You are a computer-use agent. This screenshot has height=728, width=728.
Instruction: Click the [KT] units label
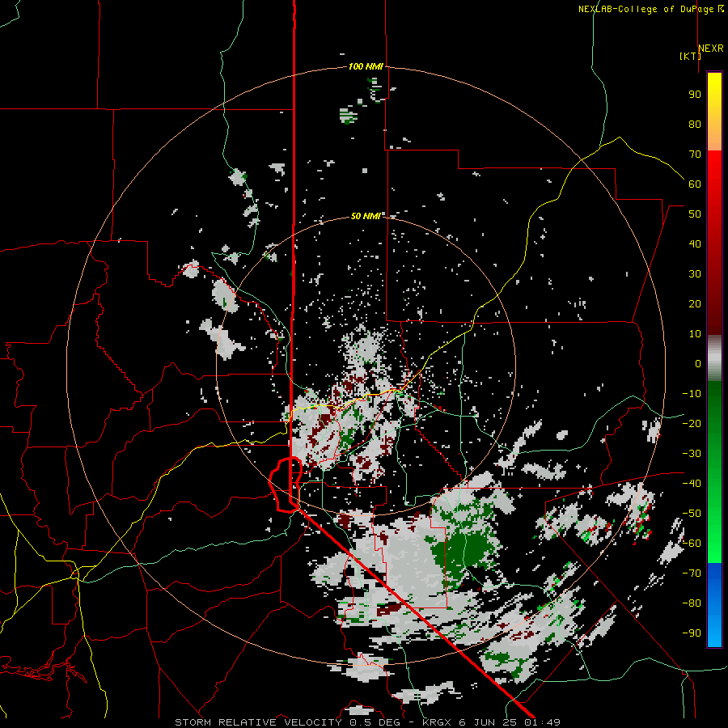690,56
